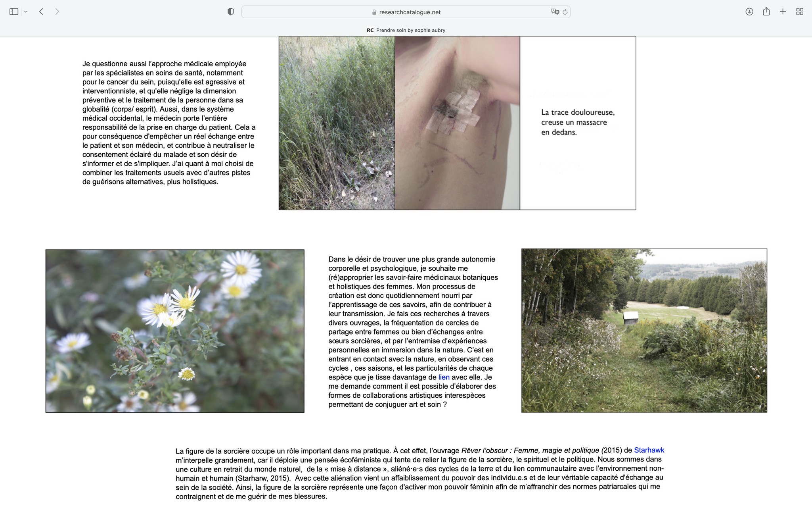
Task: Open privacy report shield icon
Action: pyautogui.click(x=231, y=12)
